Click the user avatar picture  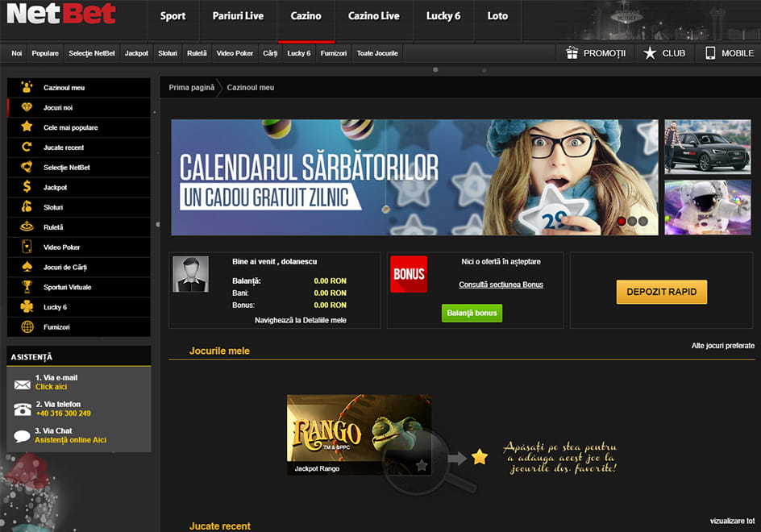191,274
